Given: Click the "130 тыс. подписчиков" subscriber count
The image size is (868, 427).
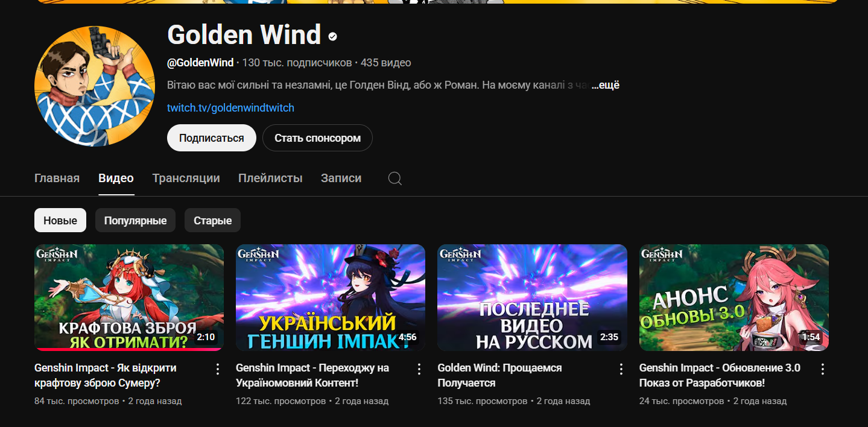Looking at the screenshot, I should (297, 63).
